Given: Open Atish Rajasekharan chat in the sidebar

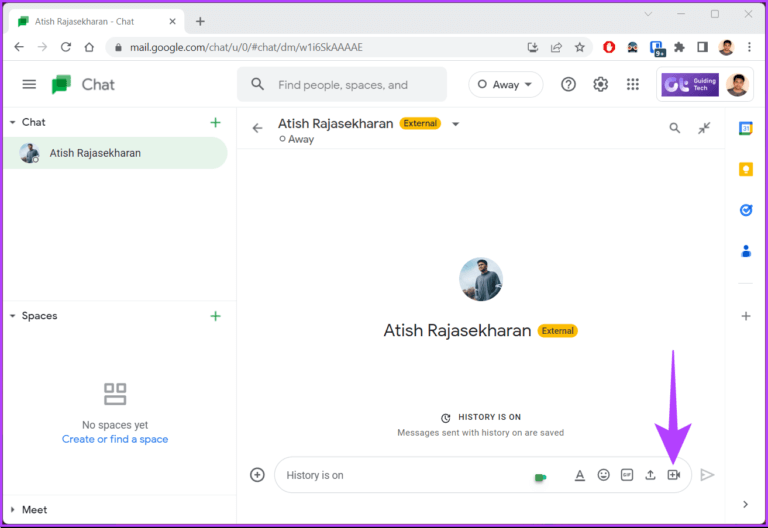Looking at the screenshot, I should click(115, 153).
